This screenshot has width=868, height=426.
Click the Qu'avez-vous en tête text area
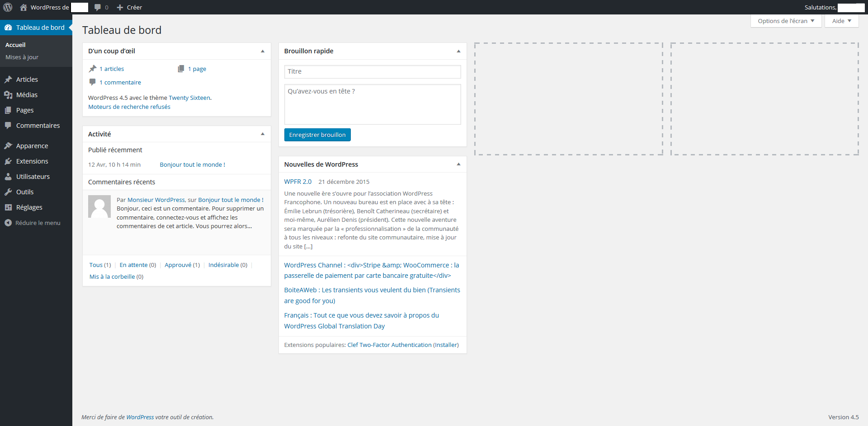373,104
